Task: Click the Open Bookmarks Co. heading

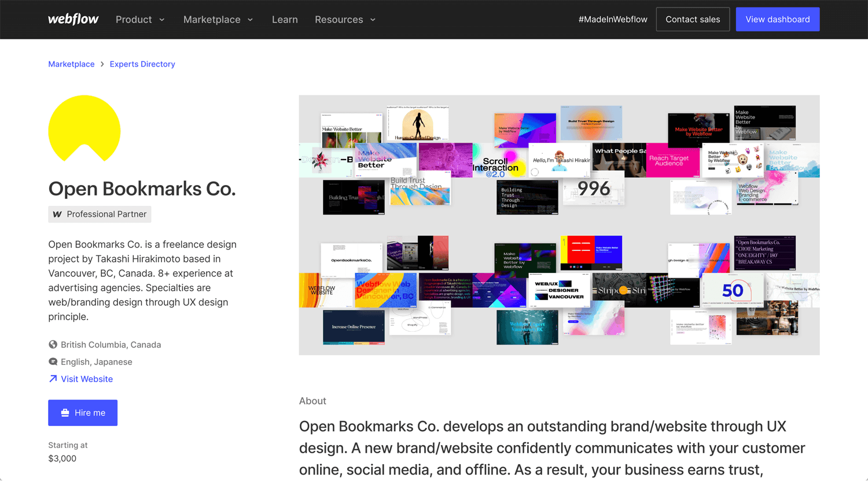Action: click(142, 188)
